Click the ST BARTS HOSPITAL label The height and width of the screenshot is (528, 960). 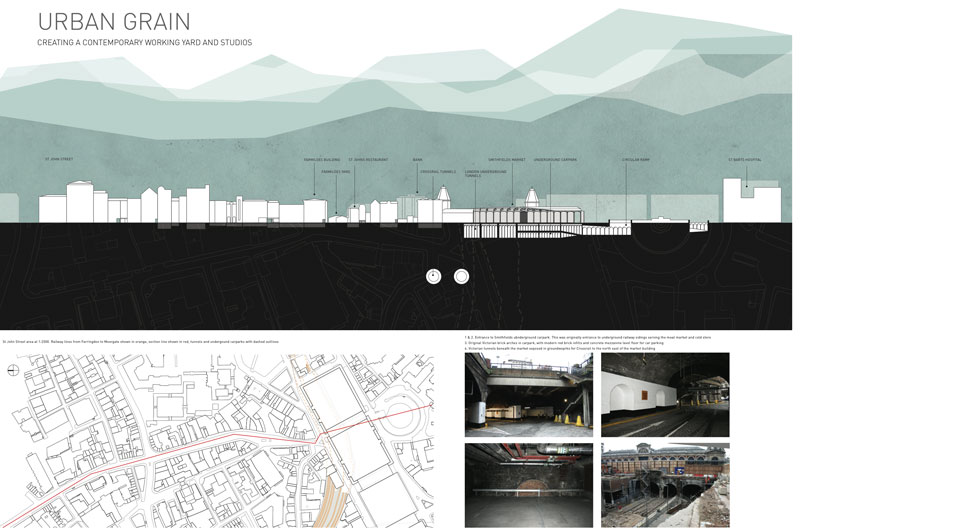744,159
